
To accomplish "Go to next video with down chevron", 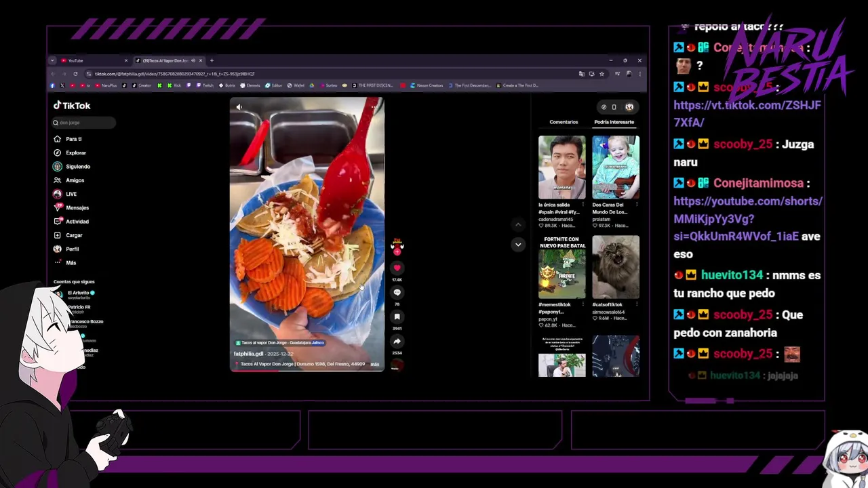I will [518, 245].
